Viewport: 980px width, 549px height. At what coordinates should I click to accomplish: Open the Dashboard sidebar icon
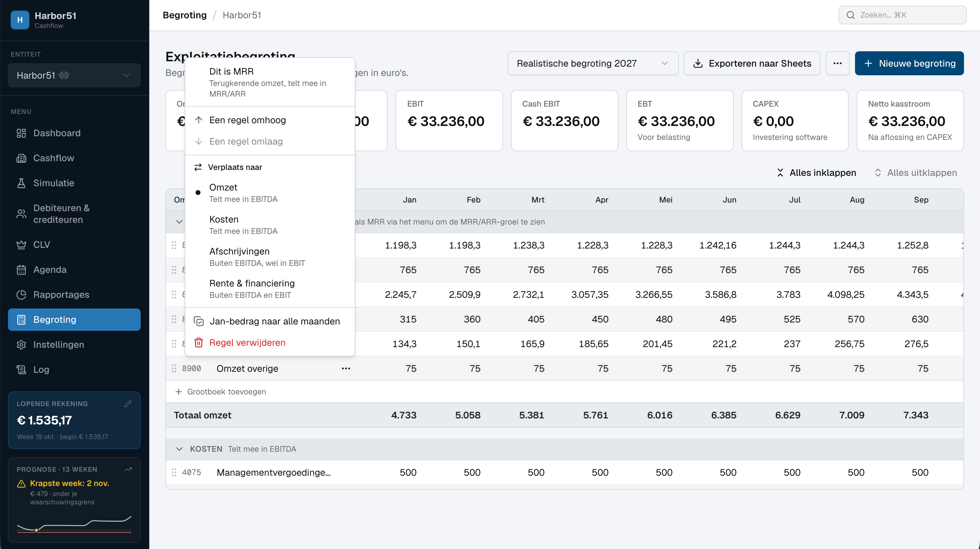(x=21, y=133)
